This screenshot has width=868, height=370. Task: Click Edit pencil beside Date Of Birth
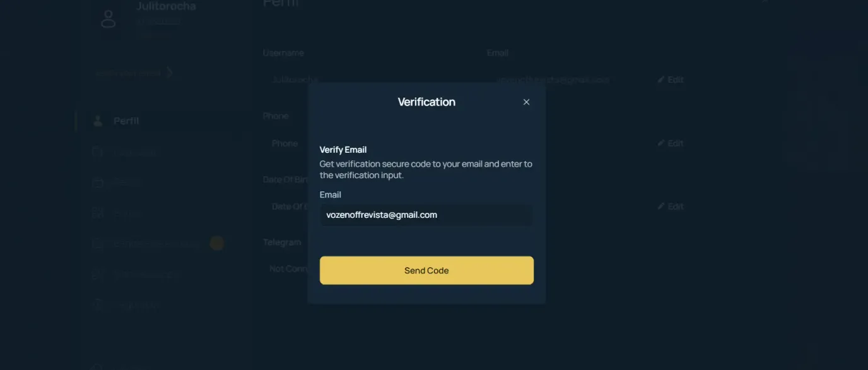(x=671, y=206)
